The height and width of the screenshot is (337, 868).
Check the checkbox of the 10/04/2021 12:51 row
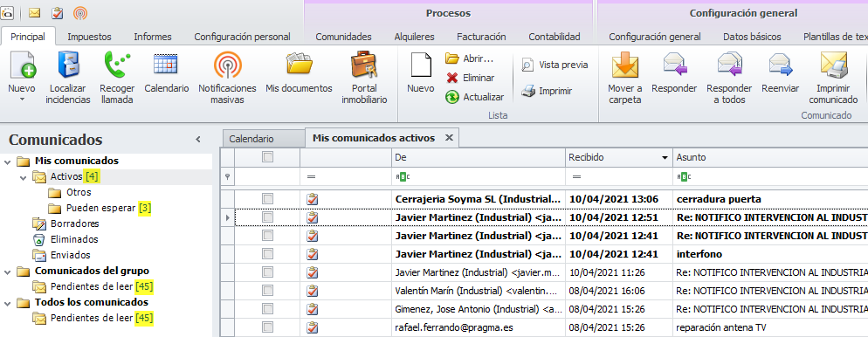pos(267,217)
